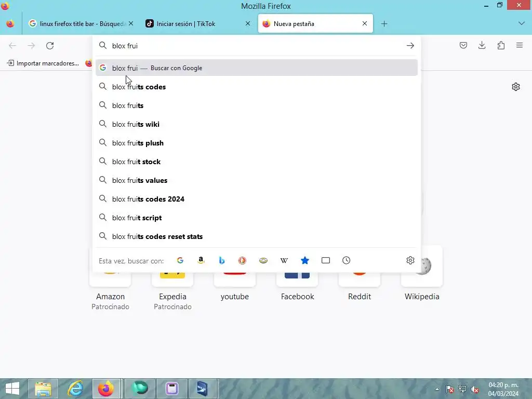Click the Go arrow in the address bar
This screenshot has height=399, width=532.
[x=410, y=46]
